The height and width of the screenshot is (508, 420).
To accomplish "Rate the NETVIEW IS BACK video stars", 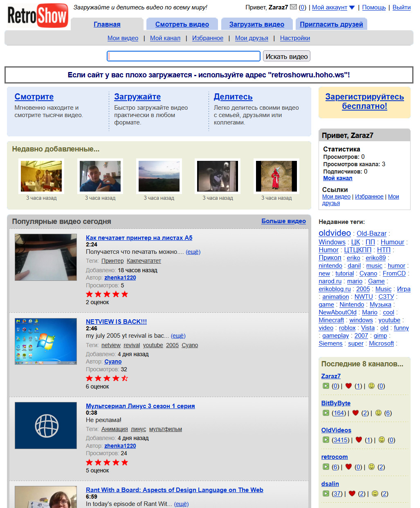I will [107, 378].
